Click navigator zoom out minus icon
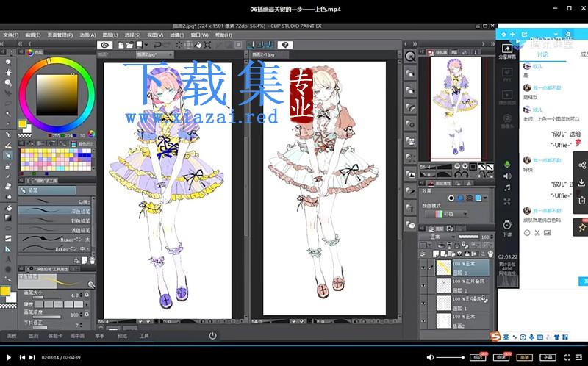The width and height of the screenshot is (588, 366). pyautogui.click(x=457, y=167)
